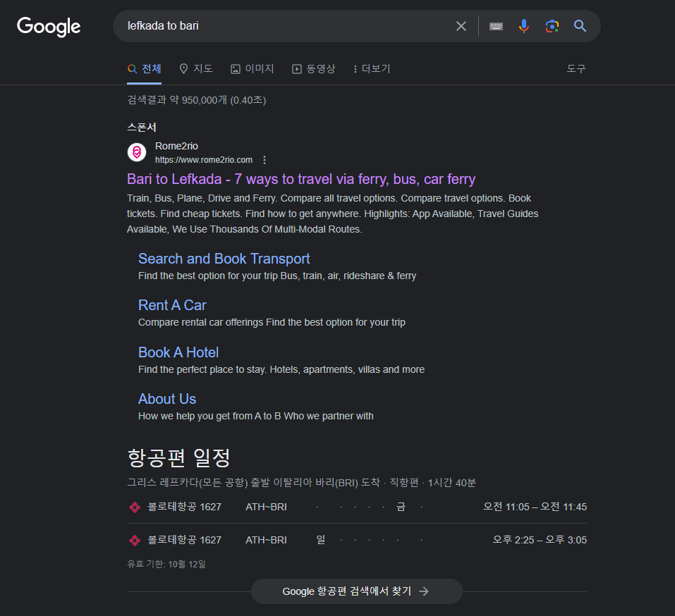Click the 유효 기한: 10월 12일 note
Viewport: 675px width, 616px height.
click(166, 564)
